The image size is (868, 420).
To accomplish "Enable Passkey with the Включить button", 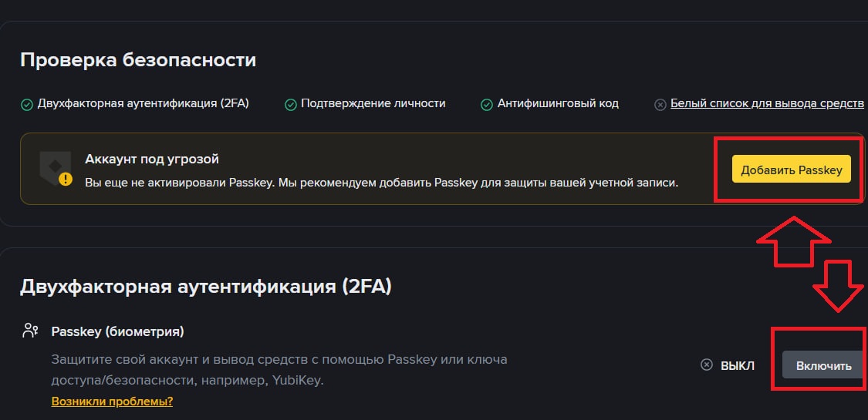I will click(x=823, y=365).
